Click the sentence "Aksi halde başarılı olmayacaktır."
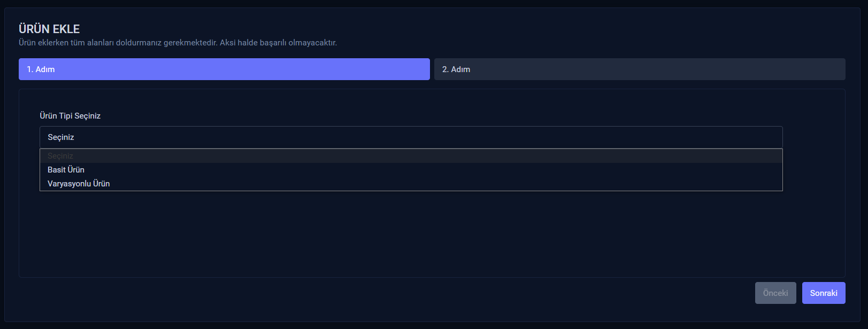Viewport: 868px width, 329px height. 278,43
